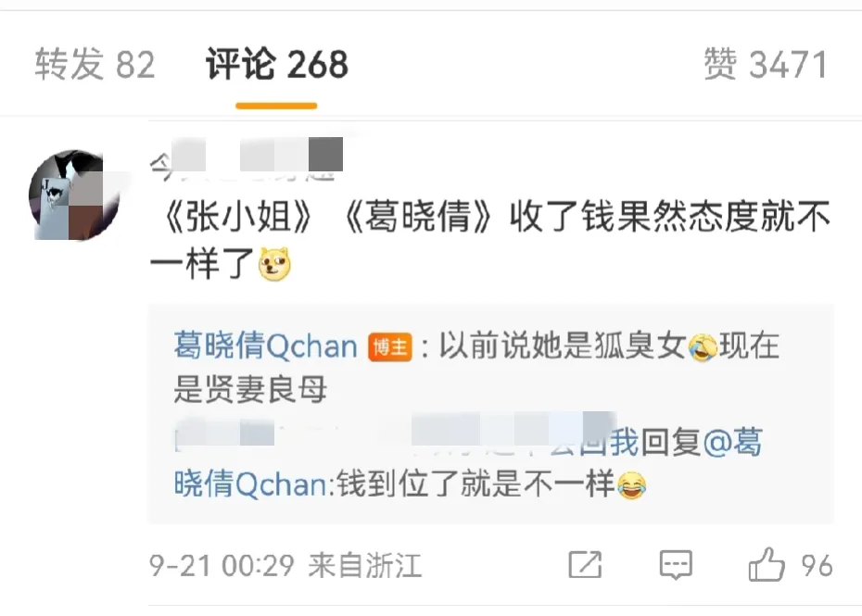
Task: Click the orange 博主 badge
Action: coord(390,347)
